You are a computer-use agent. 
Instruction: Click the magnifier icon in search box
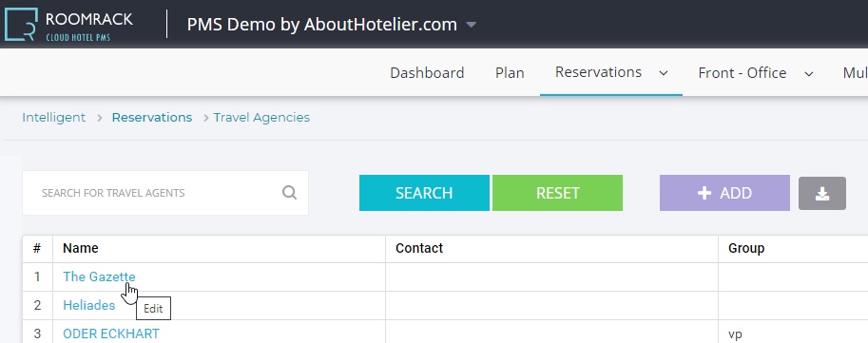click(290, 193)
